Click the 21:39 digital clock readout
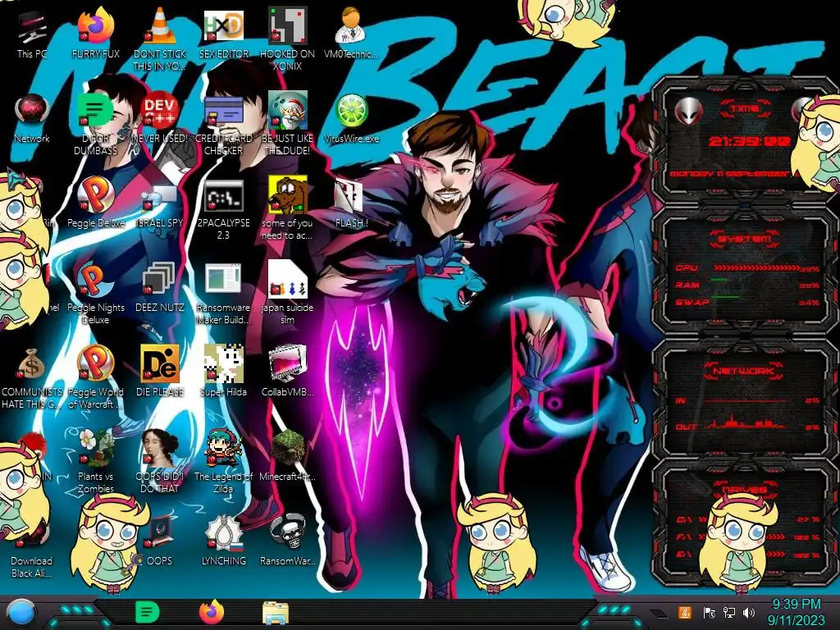 [x=749, y=141]
